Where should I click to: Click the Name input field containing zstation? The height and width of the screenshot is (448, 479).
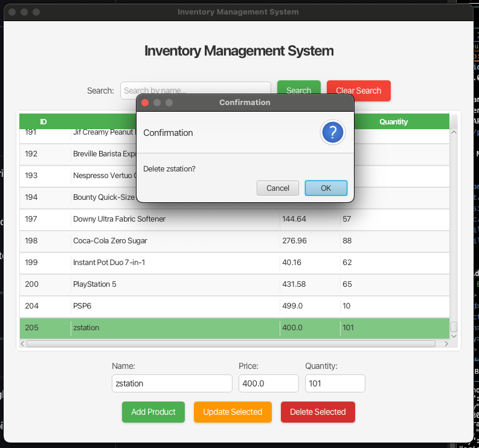tap(172, 383)
